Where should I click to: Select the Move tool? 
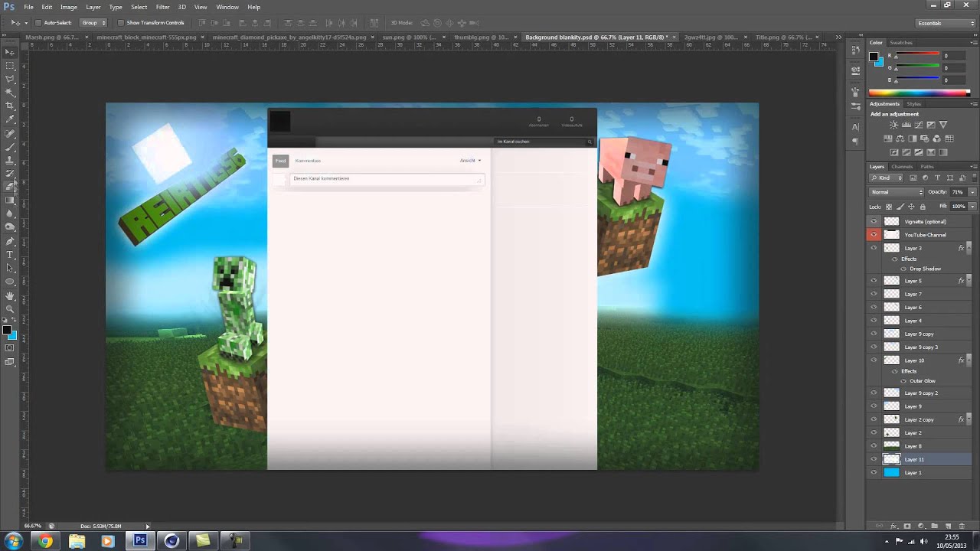click(10, 52)
